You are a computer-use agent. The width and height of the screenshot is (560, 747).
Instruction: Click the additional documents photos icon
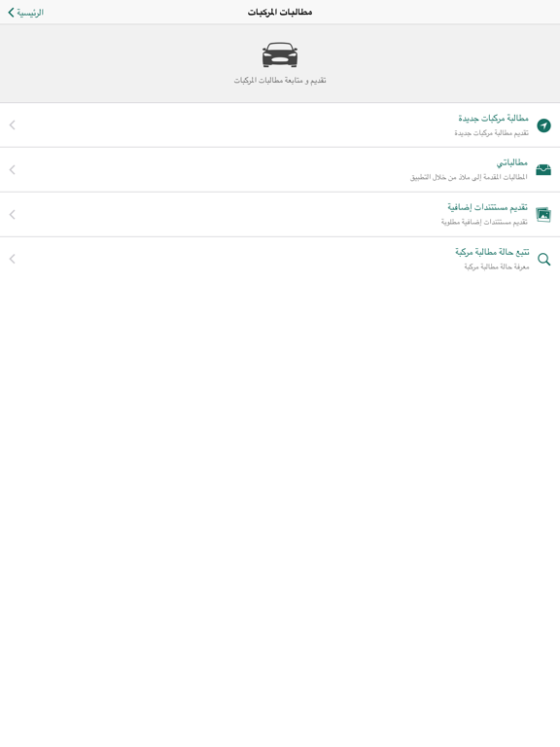[543, 214]
